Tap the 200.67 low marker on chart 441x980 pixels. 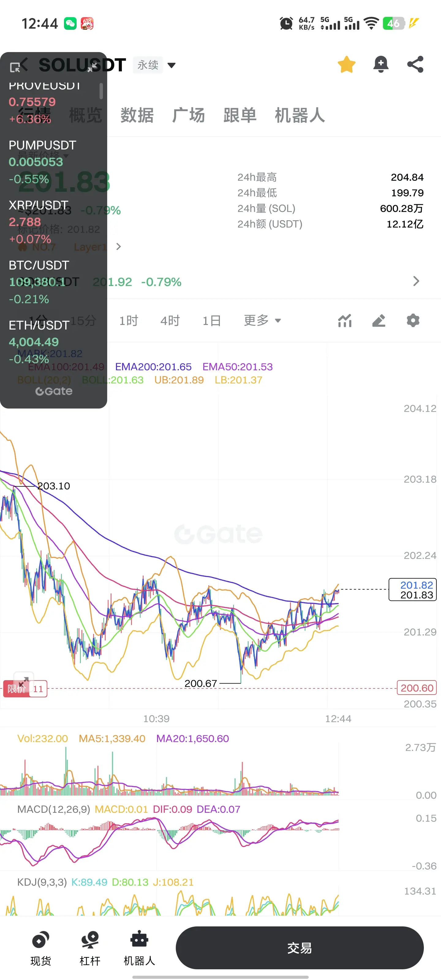[x=201, y=683]
